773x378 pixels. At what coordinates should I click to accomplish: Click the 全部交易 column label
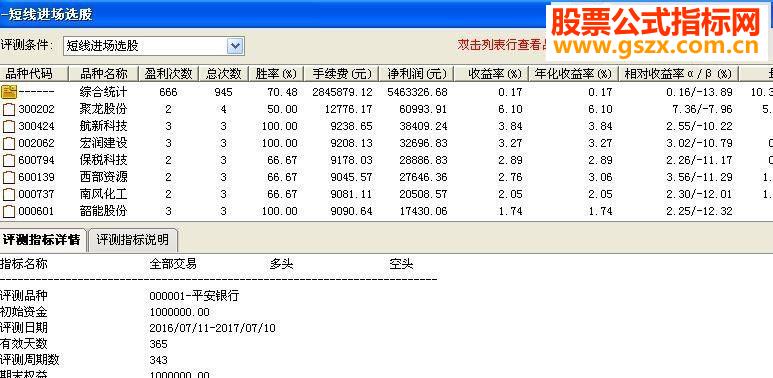click(x=173, y=264)
